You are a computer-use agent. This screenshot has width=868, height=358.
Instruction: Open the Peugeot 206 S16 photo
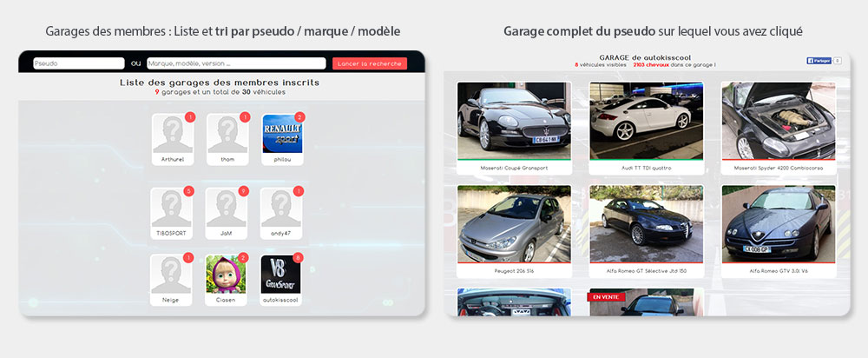(514, 224)
